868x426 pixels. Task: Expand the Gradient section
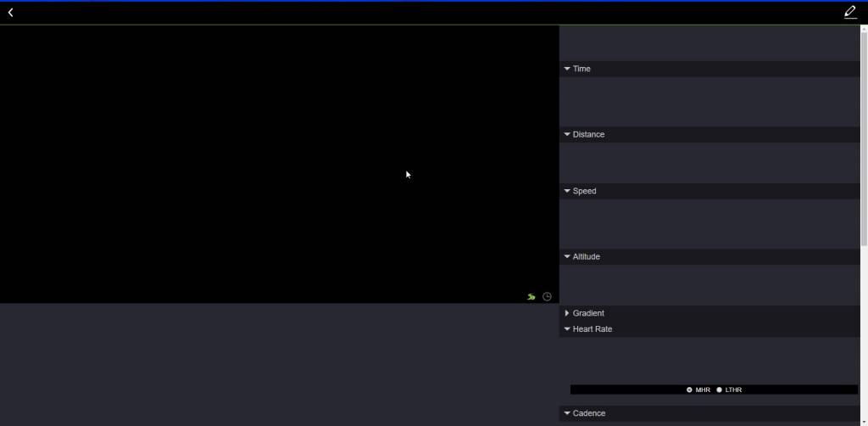(x=567, y=313)
